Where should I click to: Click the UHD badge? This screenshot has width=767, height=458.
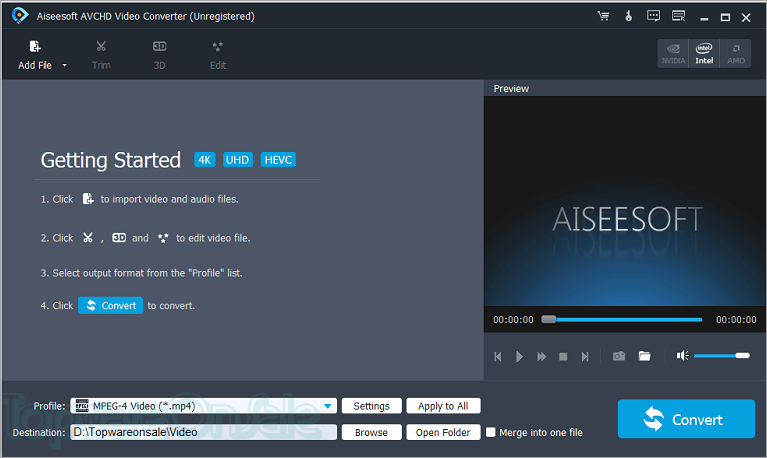click(238, 160)
